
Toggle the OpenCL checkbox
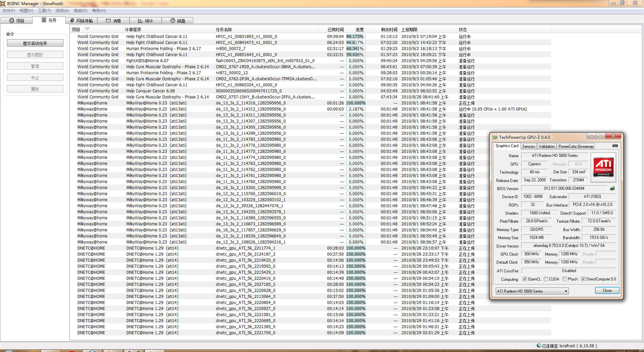[525, 279]
